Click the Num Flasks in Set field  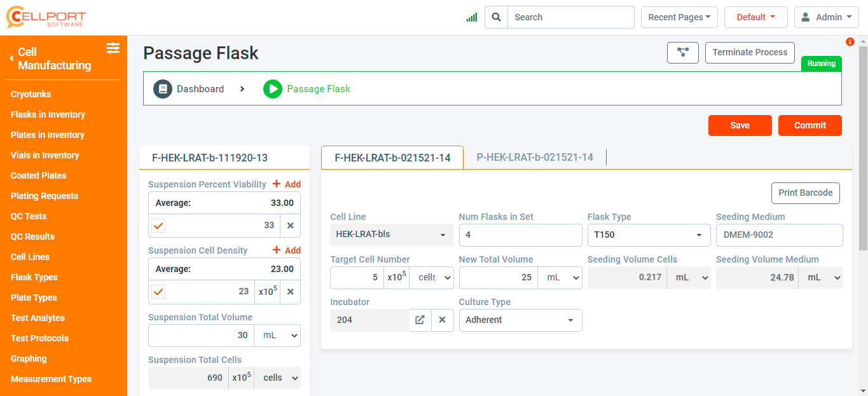(x=520, y=235)
